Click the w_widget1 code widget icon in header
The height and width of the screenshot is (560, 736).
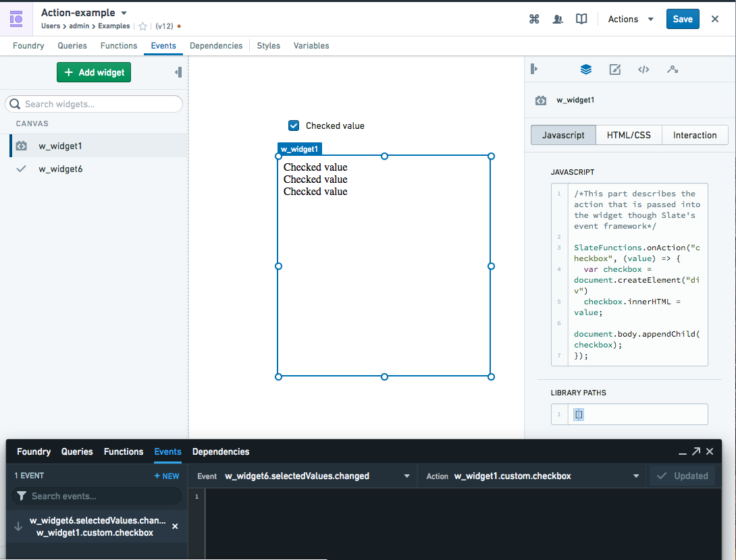[541, 101]
